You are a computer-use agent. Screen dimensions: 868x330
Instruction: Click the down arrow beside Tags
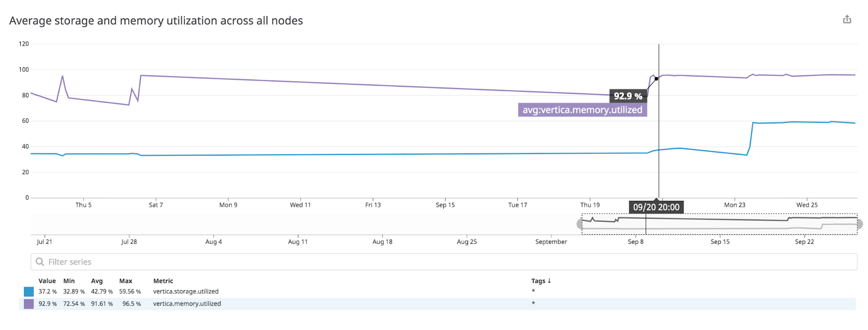coord(549,281)
